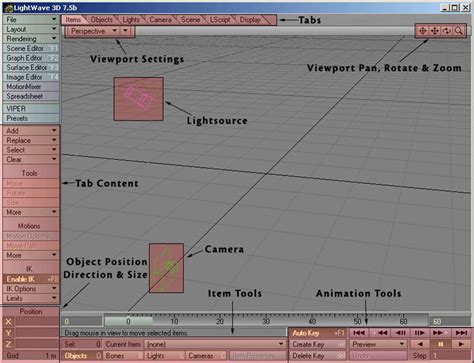
Task: Open the Limits dropdown
Action: point(31,298)
